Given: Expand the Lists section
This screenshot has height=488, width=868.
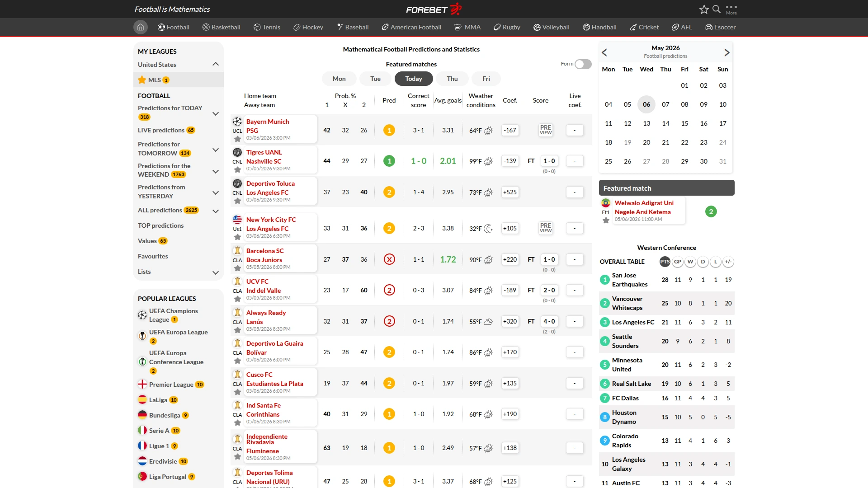Looking at the screenshot, I should (x=216, y=272).
